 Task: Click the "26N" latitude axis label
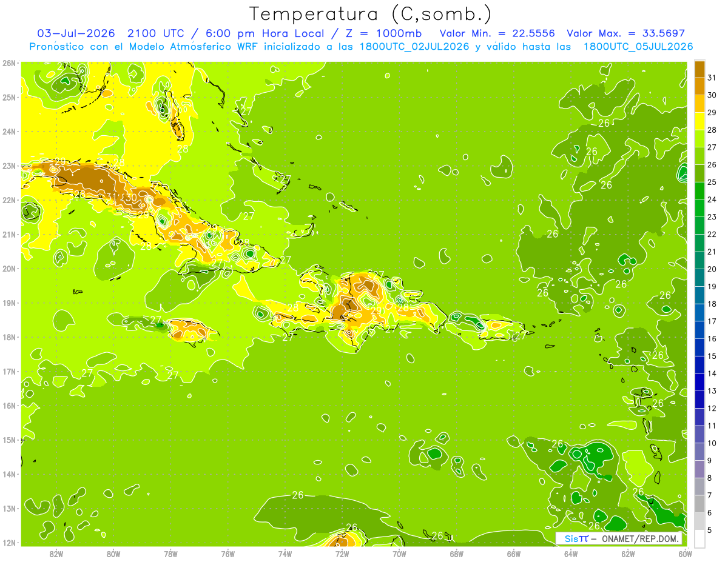pyautogui.click(x=9, y=63)
